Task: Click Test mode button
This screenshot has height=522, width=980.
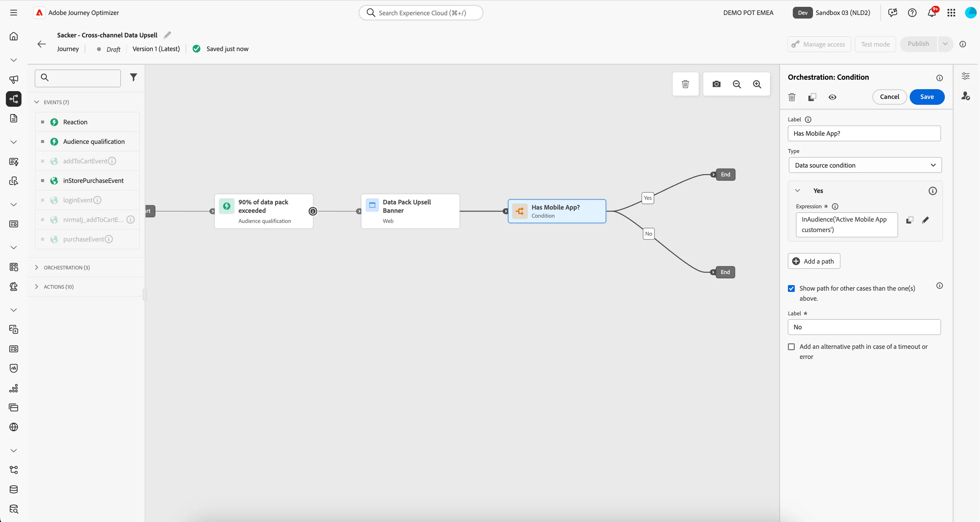Action: (875, 44)
